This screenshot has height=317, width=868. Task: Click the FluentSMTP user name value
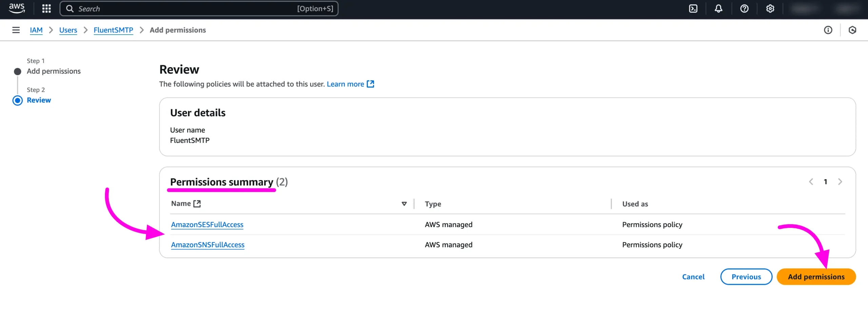coord(190,140)
